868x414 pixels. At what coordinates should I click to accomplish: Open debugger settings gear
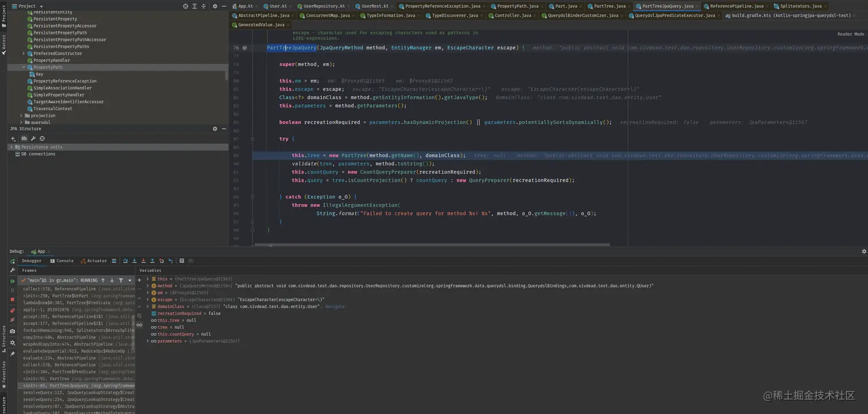[x=13, y=343]
